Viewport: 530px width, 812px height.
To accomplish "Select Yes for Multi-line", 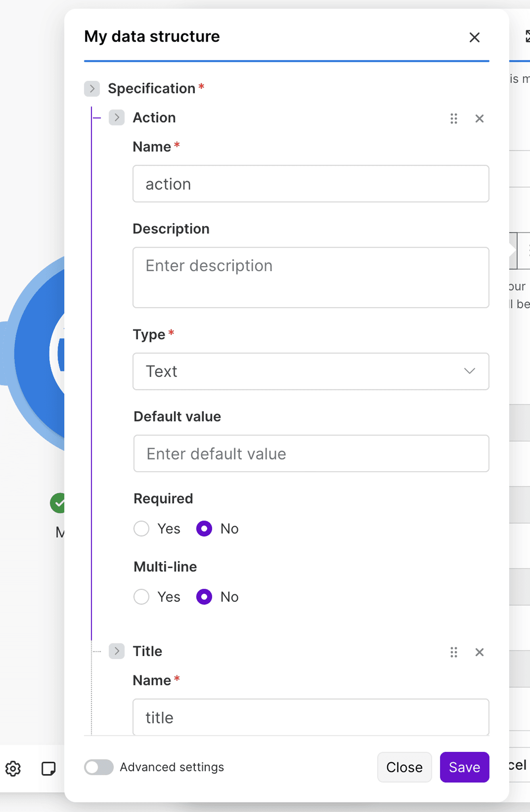I will 142,597.
